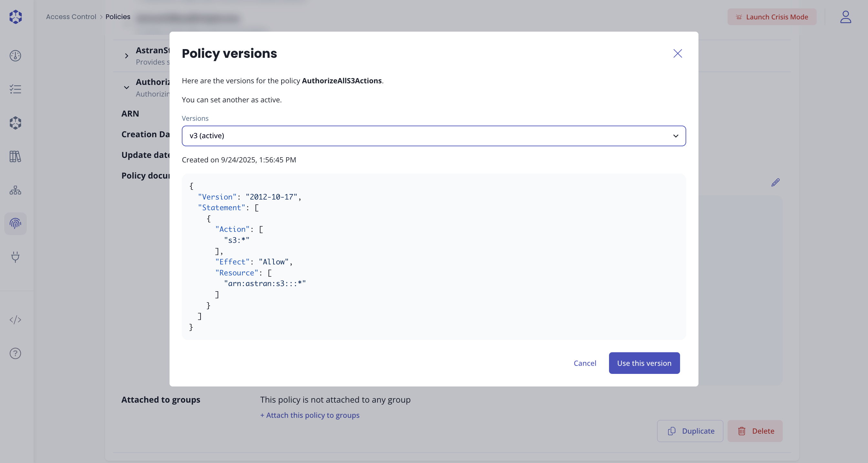The width and height of the screenshot is (868, 463).
Task: Collapse the AuthorizeAllS3Actions policy row chevron
Action: [126, 87]
